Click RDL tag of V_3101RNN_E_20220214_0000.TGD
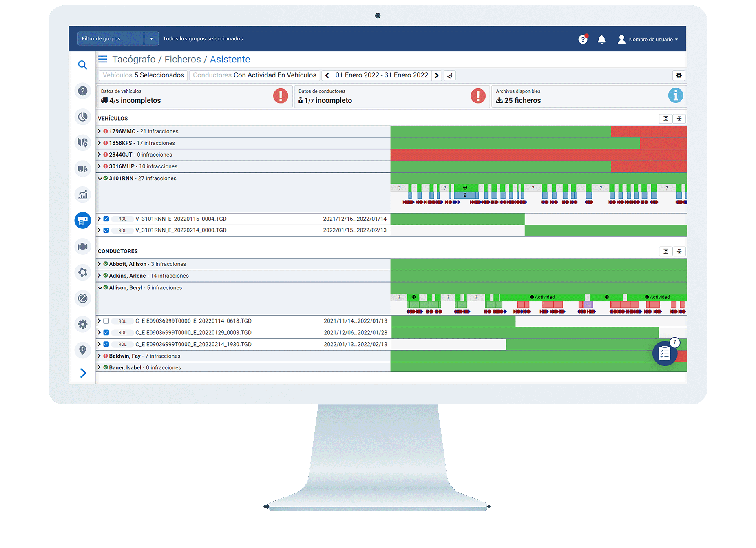 122,230
